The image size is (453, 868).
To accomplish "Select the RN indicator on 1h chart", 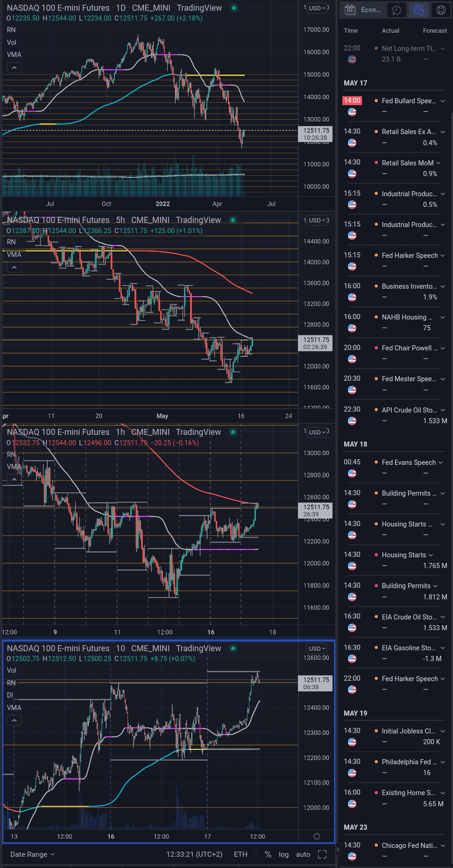I will pos(11,454).
